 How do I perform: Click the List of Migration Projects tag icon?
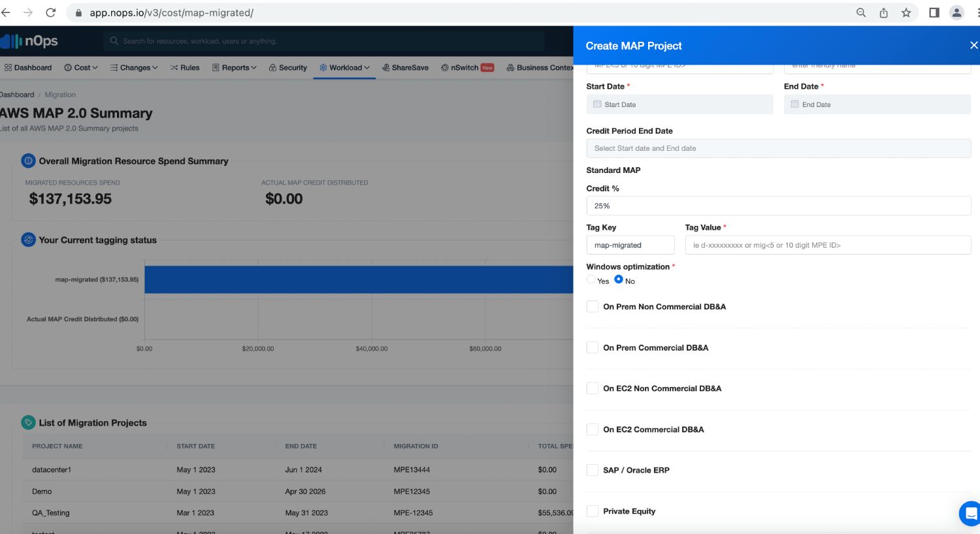(28, 422)
